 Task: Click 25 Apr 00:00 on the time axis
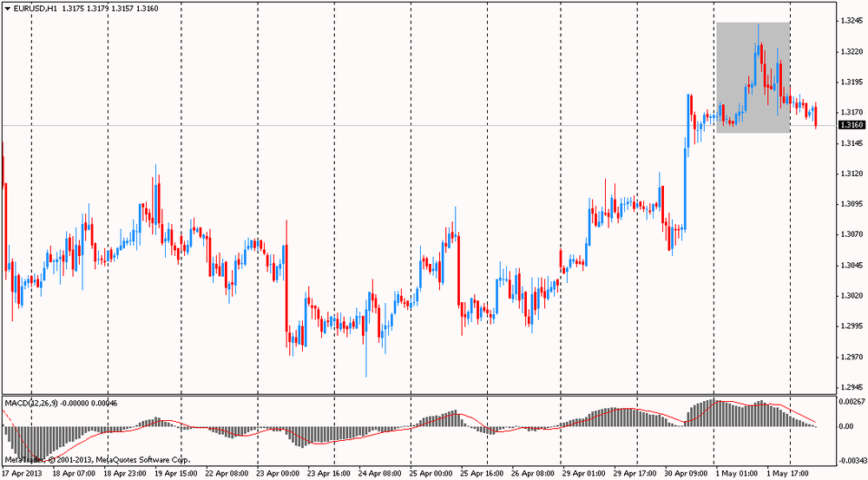click(x=432, y=474)
